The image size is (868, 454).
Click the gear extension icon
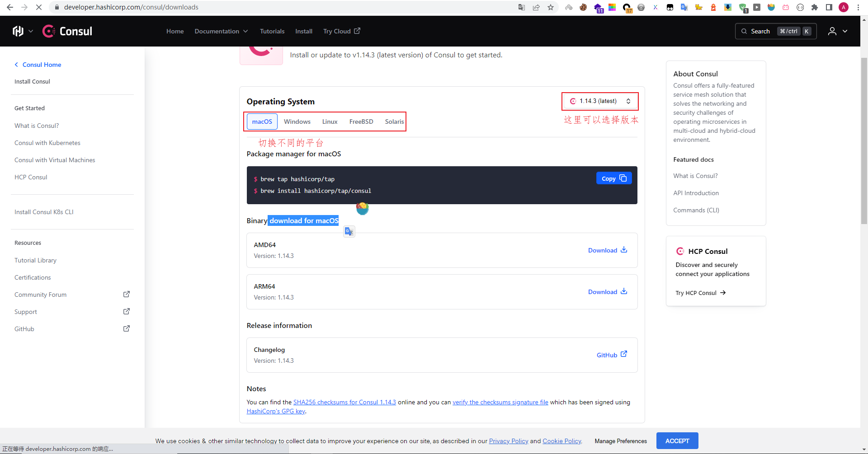(x=641, y=7)
